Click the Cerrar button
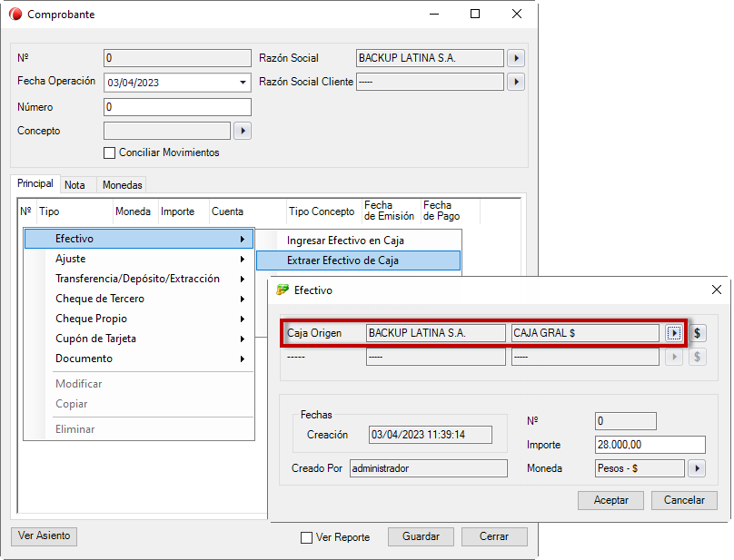This screenshot has height=560, width=734. 494,536
